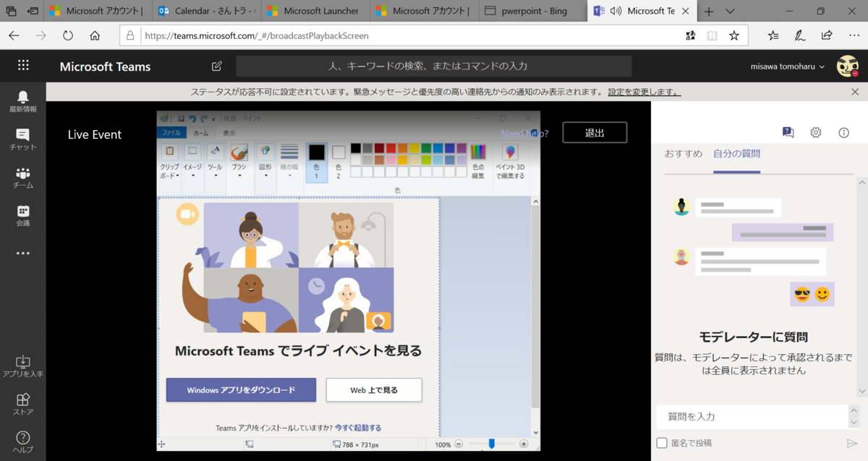
Task: Click Edit with Paint 3D icon
Action: tap(510, 163)
